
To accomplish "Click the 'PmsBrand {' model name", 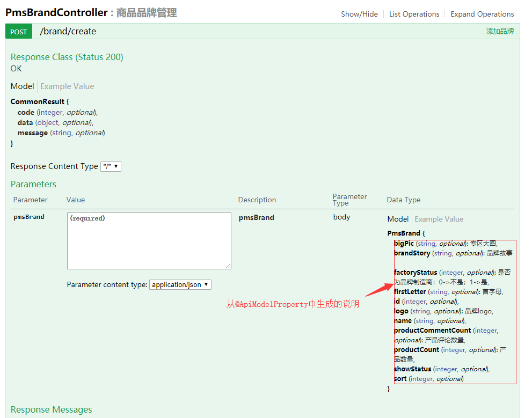I will click(406, 233).
